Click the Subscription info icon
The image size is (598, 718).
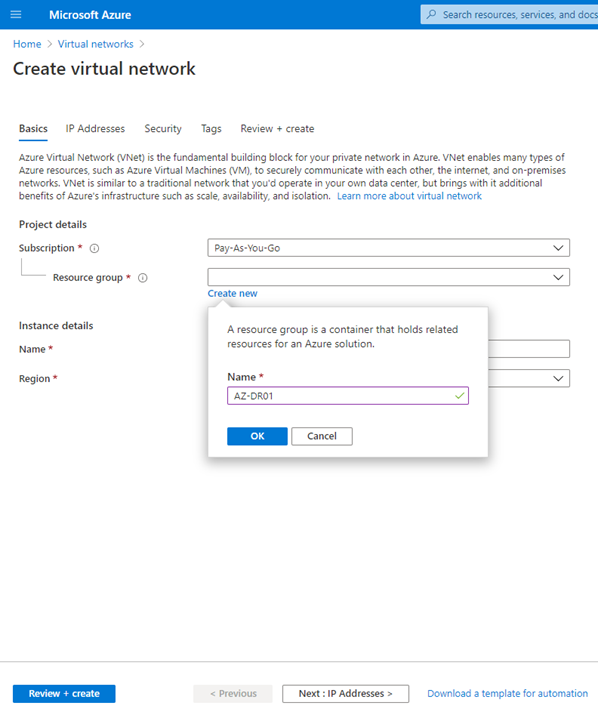pos(94,249)
